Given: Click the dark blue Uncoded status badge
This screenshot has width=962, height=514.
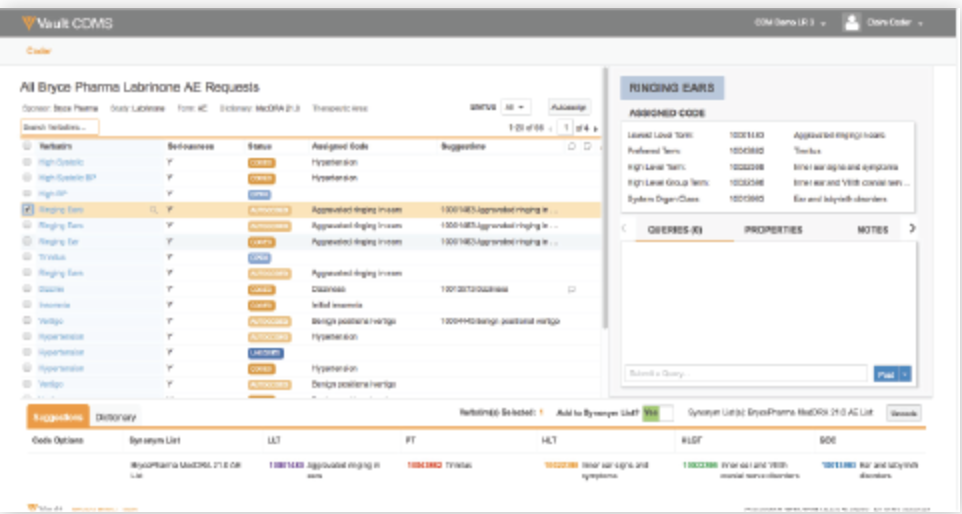Looking at the screenshot, I should tap(266, 353).
